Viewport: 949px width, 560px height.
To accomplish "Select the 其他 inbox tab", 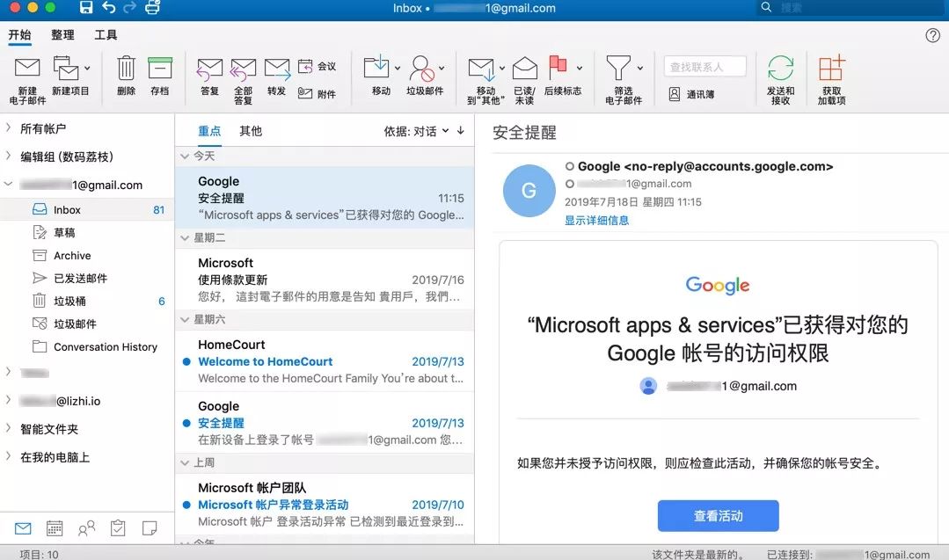I will (251, 131).
